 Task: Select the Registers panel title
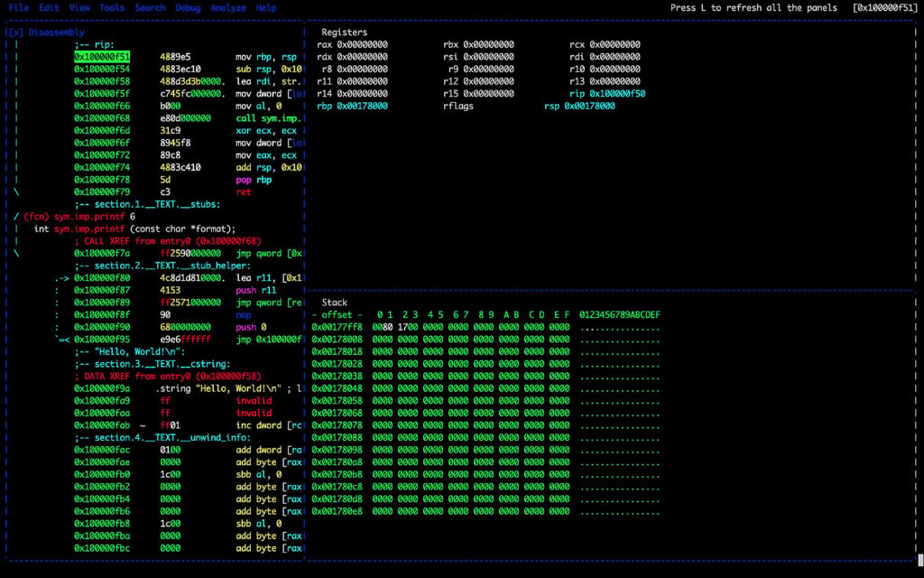point(345,33)
